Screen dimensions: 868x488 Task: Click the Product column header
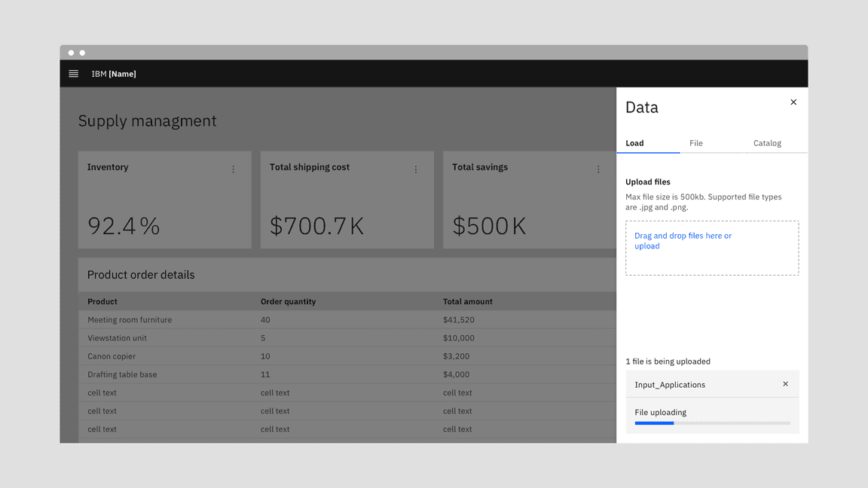pyautogui.click(x=102, y=301)
